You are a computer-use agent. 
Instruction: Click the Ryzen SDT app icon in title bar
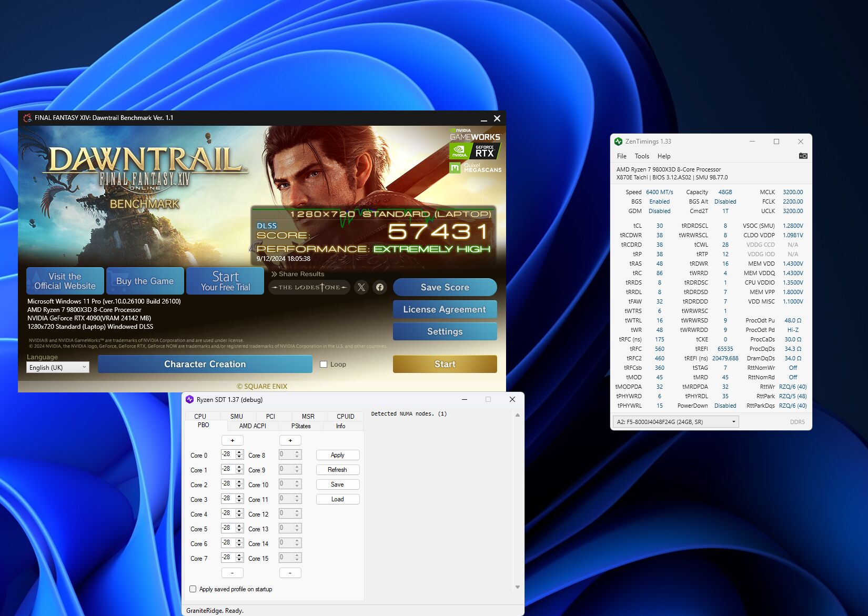click(x=190, y=400)
